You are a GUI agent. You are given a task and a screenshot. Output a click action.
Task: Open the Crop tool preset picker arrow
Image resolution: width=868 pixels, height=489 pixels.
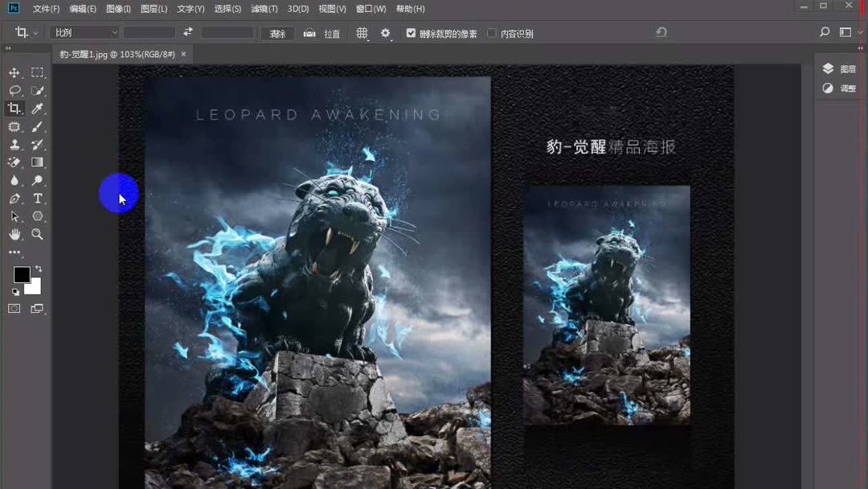point(37,32)
